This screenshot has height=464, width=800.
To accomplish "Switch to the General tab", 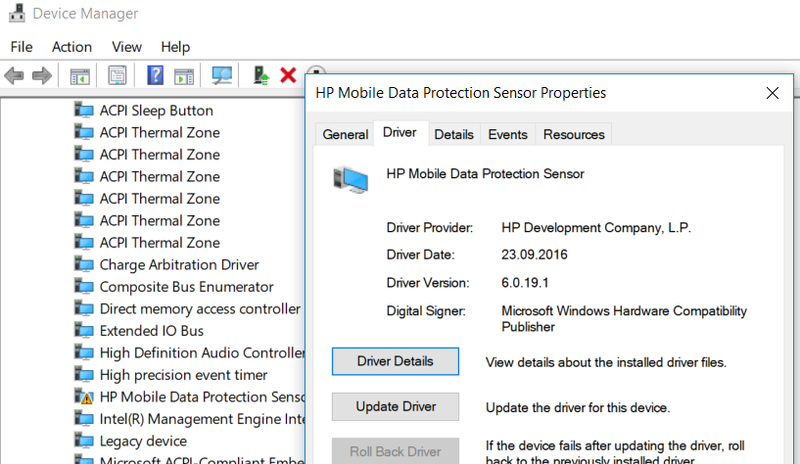I will coord(345,134).
